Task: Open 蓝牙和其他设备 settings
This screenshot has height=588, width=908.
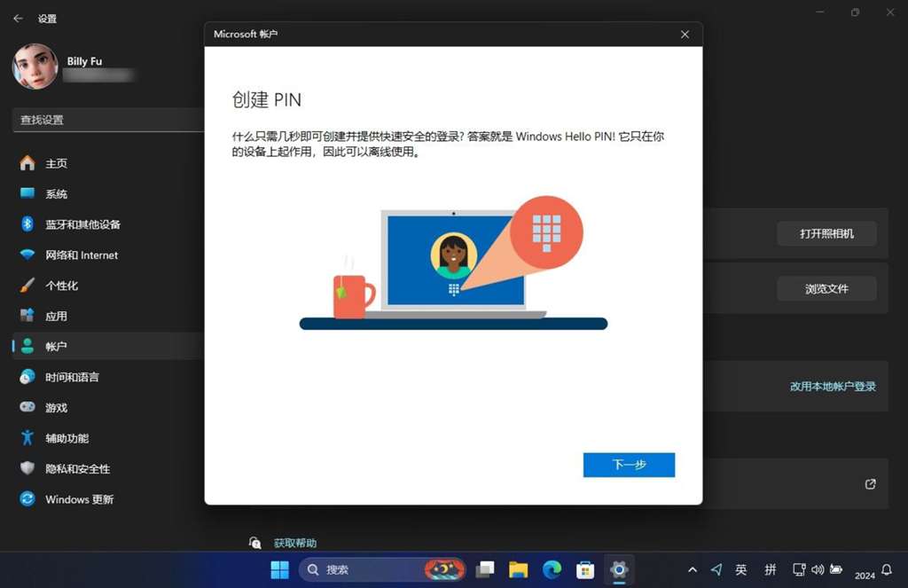Action: pos(108,224)
